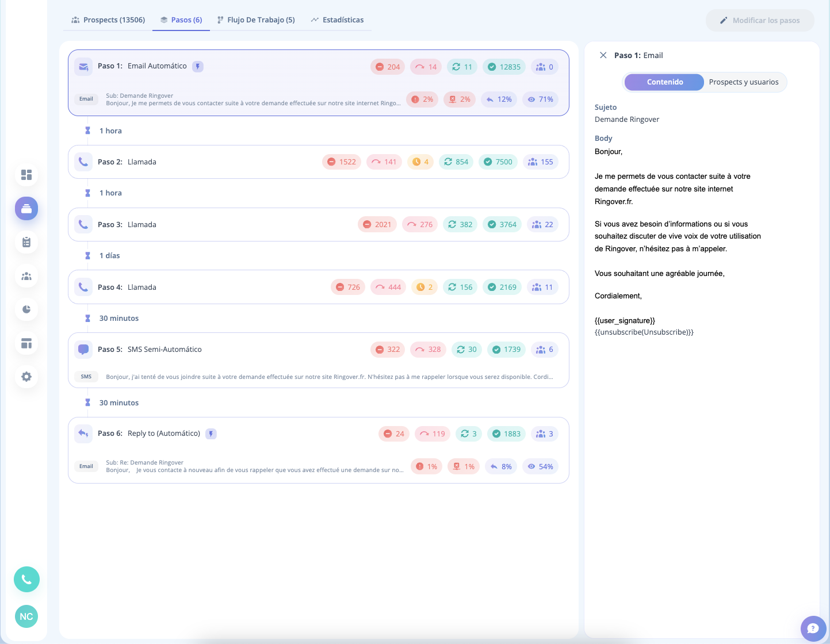Click the Email tag in Paso 6
This screenshot has height=644, width=830.
(86, 466)
